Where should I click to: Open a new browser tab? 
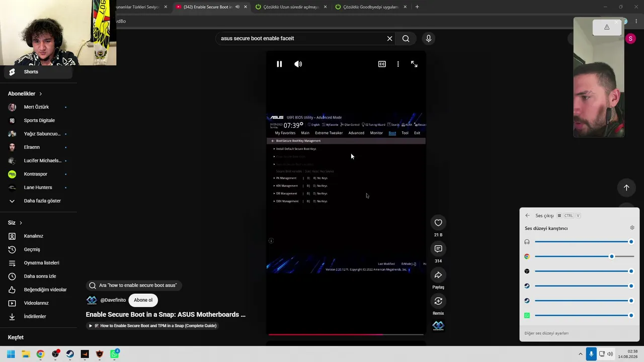[417, 7]
